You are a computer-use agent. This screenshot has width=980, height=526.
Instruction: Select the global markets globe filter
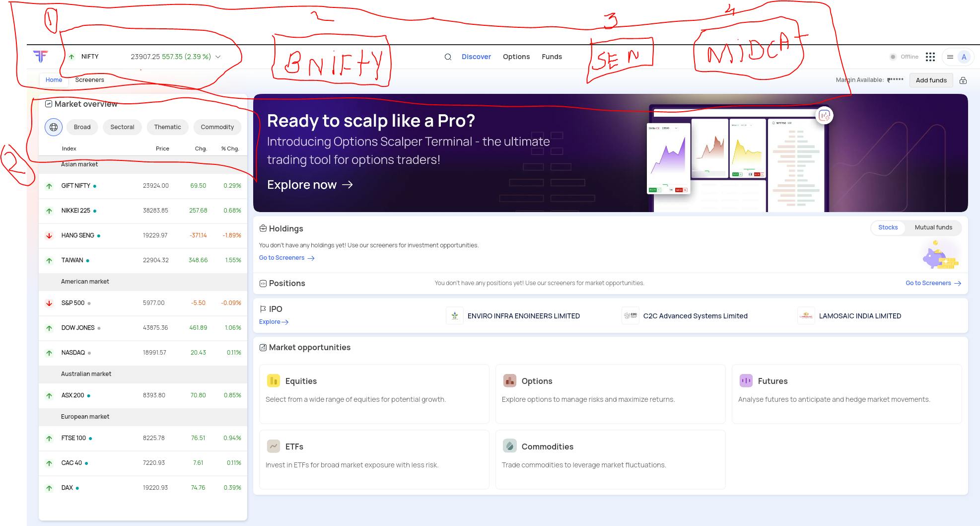(x=54, y=127)
